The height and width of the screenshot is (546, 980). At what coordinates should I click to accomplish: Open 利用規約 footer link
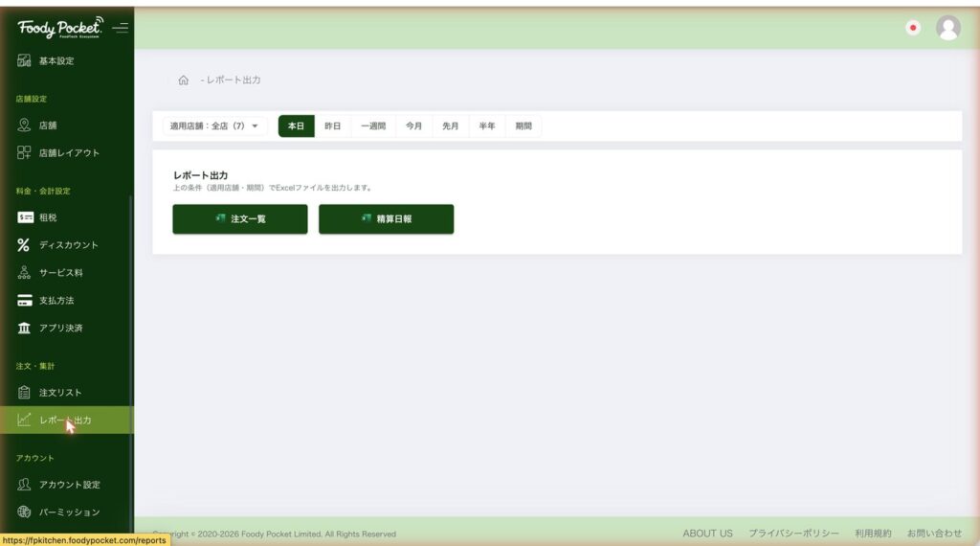point(873,534)
